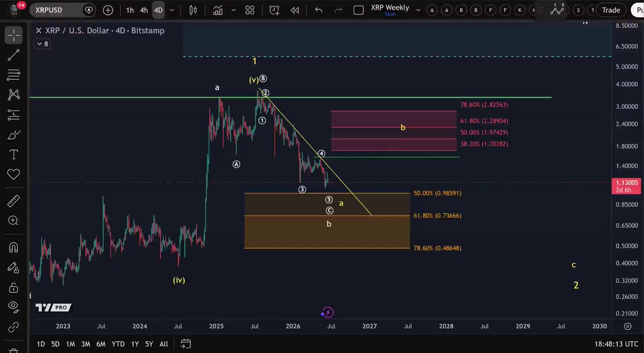Open the forecasting and measurement tools

[x=13, y=114]
